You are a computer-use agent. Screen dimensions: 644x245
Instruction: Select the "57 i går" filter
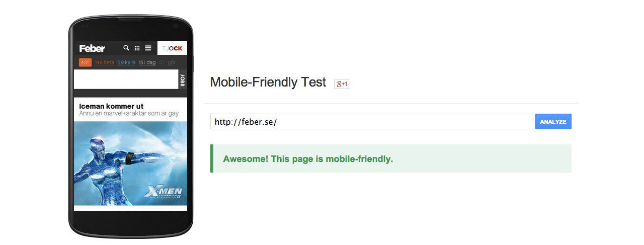pos(168,62)
